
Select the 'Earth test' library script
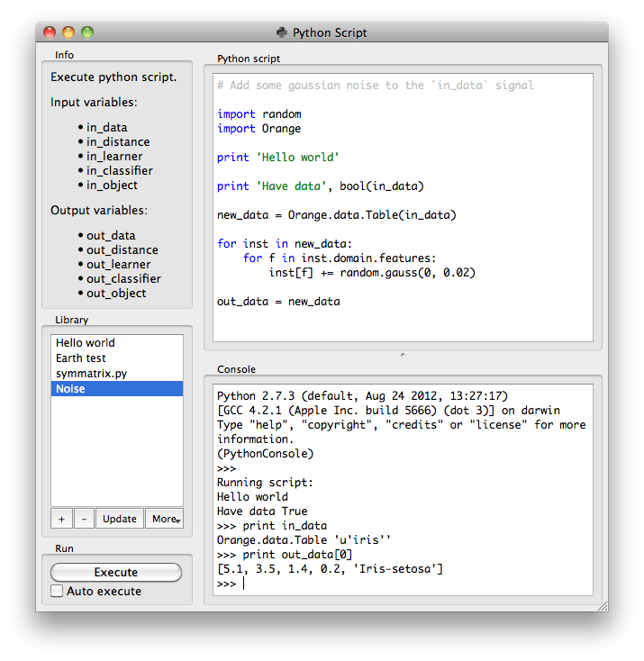tap(117, 358)
